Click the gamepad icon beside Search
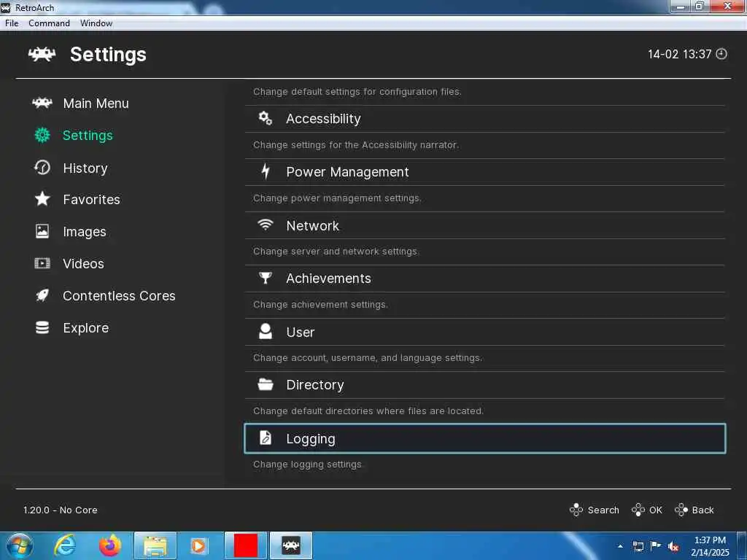The height and width of the screenshot is (560, 747). 576,510
